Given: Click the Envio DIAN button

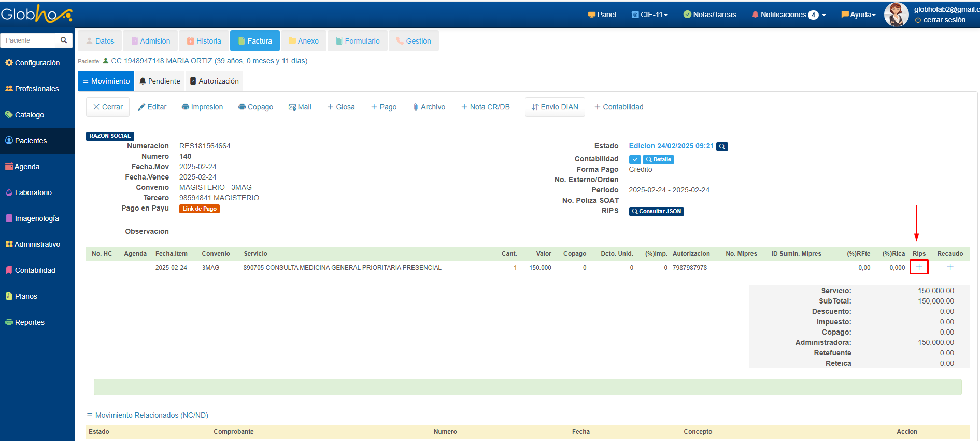Looking at the screenshot, I should pyautogui.click(x=555, y=107).
